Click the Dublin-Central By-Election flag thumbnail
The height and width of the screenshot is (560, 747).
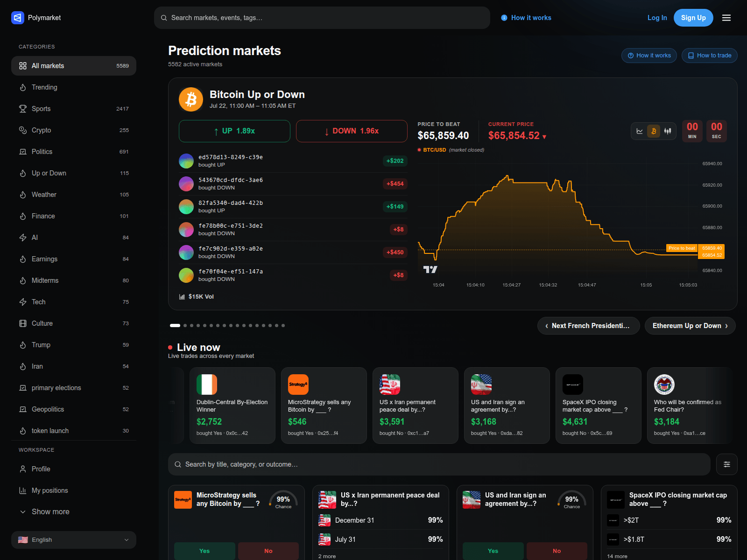point(207,385)
